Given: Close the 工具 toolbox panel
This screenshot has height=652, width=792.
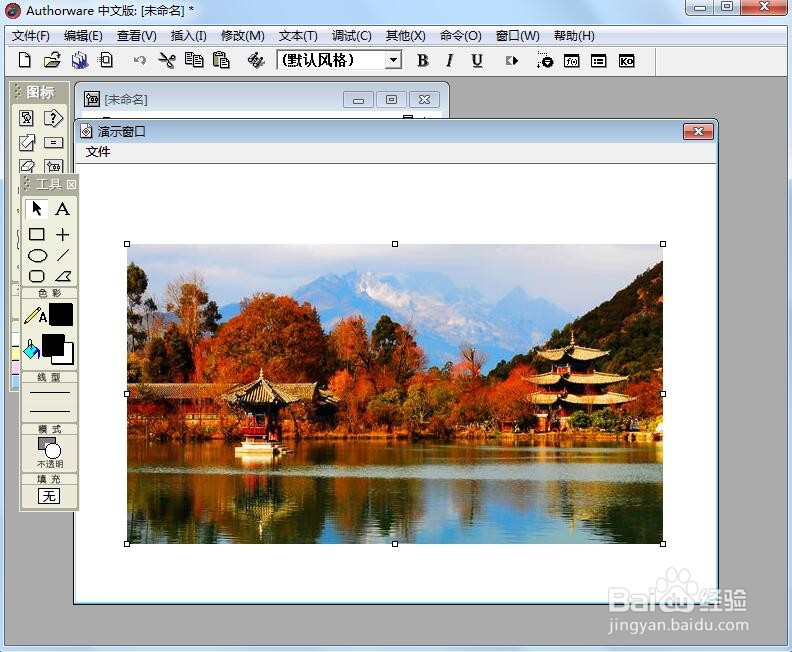Looking at the screenshot, I should [x=71, y=184].
